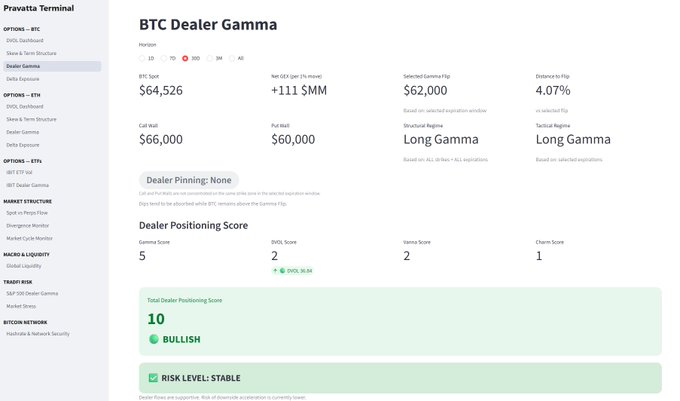This screenshot has width=680, height=401.
Task: Click the BTC Spot value $64,526
Action: (x=161, y=90)
